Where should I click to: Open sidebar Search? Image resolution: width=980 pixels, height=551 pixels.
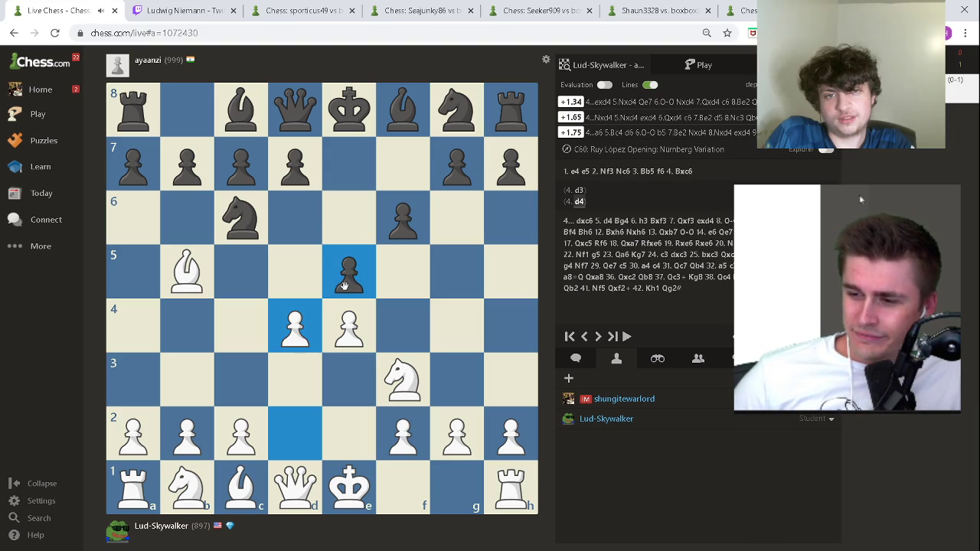[x=39, y=518]
